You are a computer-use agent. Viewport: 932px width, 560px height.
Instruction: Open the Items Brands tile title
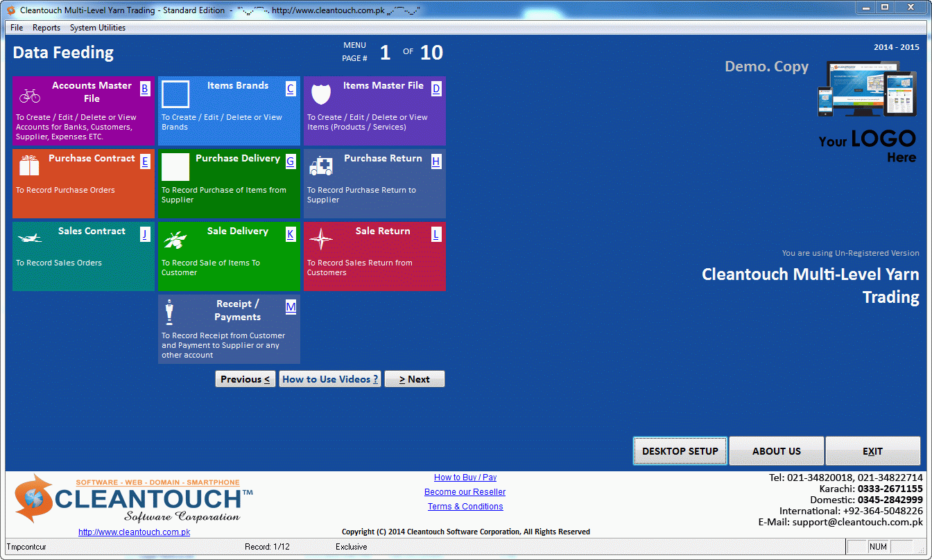238,85
